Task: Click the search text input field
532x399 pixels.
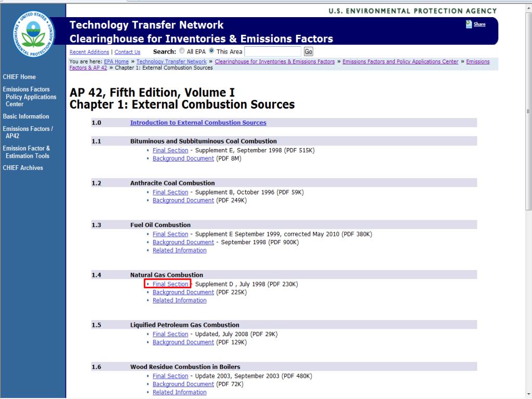Action: click(x=272, y=51)
